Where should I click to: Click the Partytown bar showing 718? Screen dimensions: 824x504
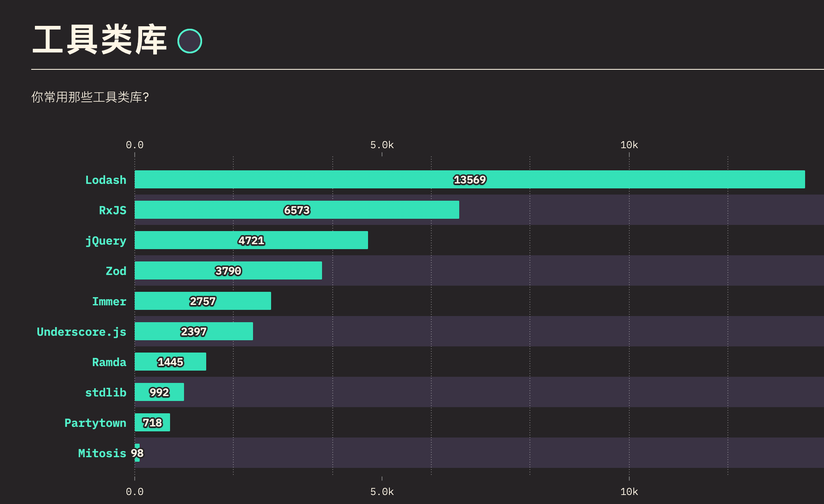(152, 422)
